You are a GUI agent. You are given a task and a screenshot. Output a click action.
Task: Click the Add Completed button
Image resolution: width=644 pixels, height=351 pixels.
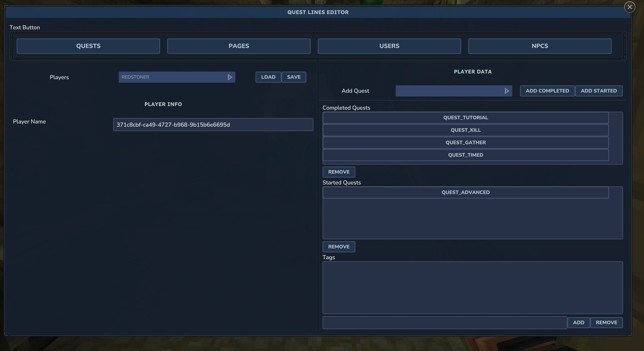click(547, 91)
